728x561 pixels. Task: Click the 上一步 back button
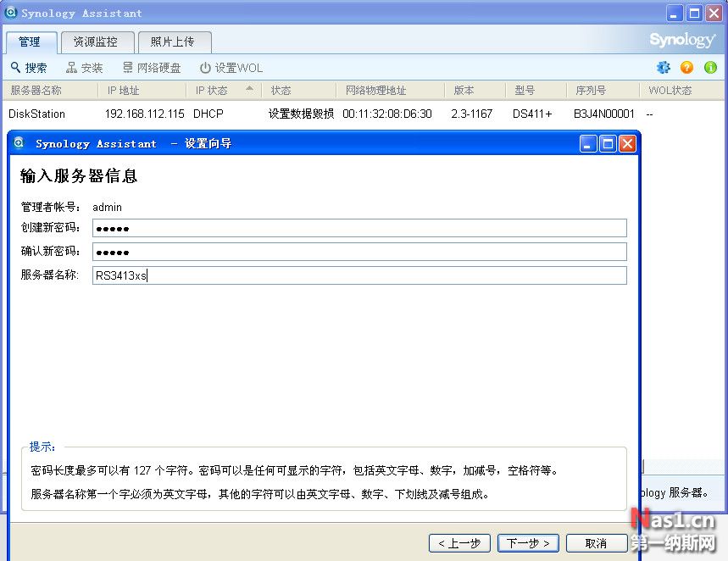click(459, 543)
